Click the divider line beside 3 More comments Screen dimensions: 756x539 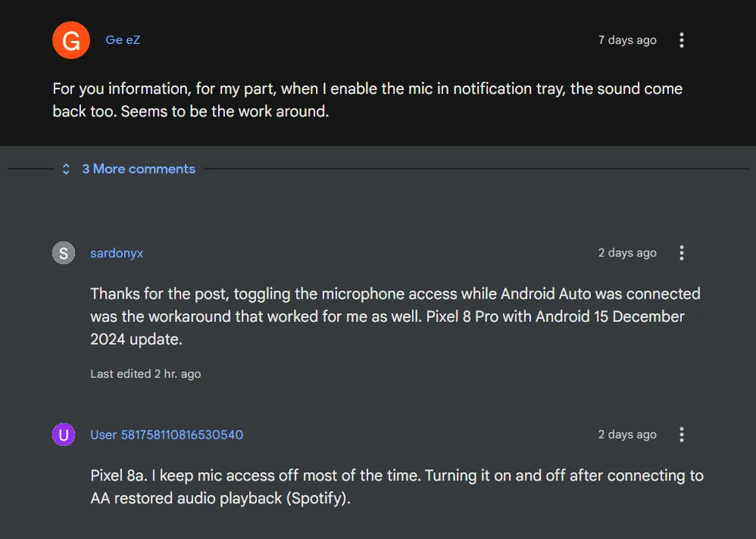(475, 169)
